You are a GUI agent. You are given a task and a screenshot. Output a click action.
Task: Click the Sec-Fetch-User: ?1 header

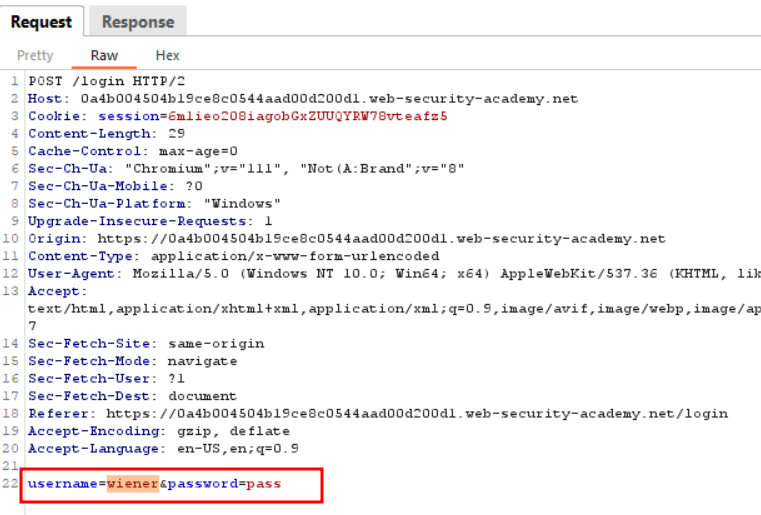pos(106,378)
